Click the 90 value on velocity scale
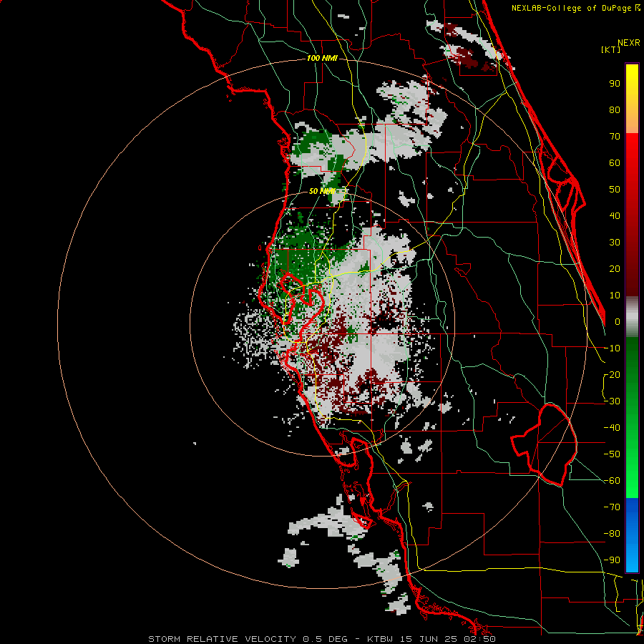644x644 pixels. pyautogui.click(x=615, y=84)
